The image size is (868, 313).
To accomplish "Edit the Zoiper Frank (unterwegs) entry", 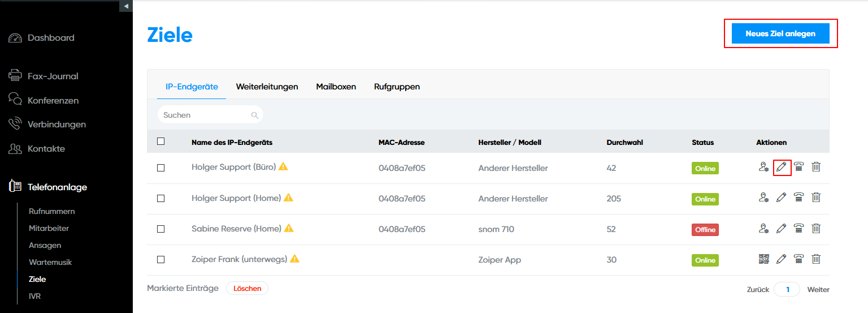I will point(782,259).
